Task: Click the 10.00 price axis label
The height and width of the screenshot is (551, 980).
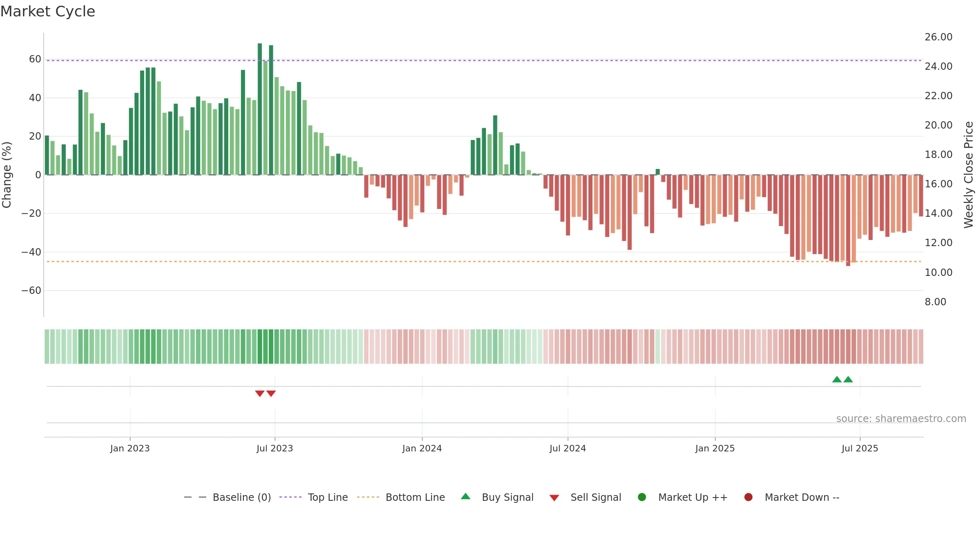Action: pos(938,272)
